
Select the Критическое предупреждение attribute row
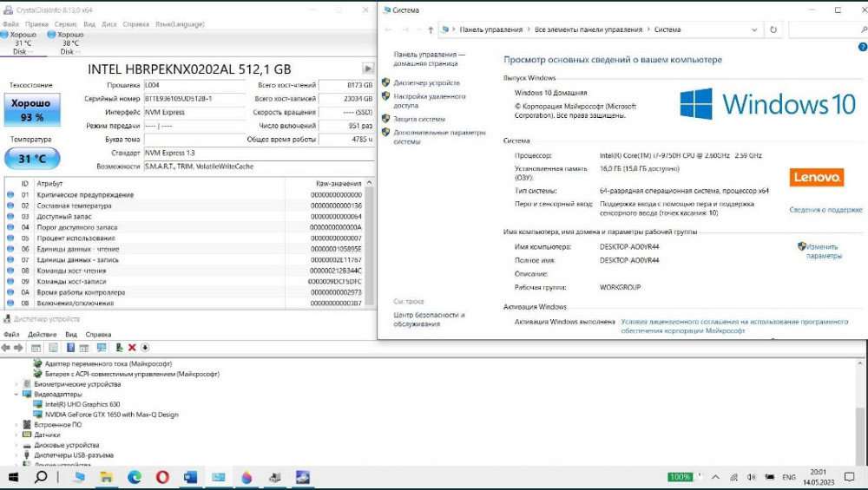(x=185, y=194)
